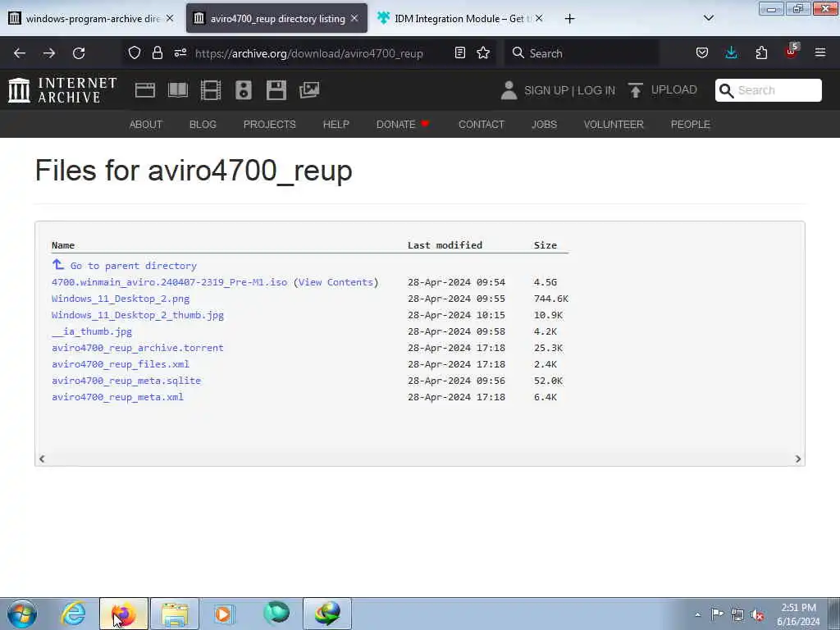The height and width of the screenshot is (630, 840).
Task: Open DONATE in the archive nav
Action: click(403, 125)
